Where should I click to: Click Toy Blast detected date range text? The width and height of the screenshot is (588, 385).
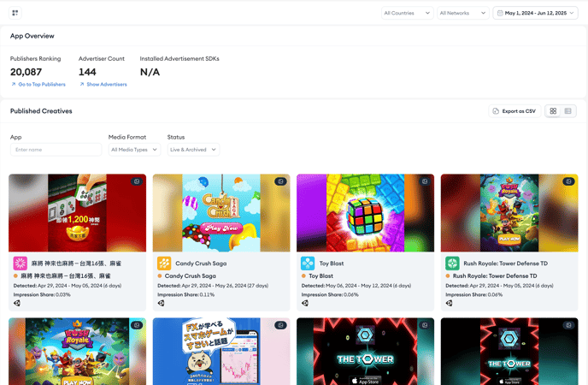[356, 286]
